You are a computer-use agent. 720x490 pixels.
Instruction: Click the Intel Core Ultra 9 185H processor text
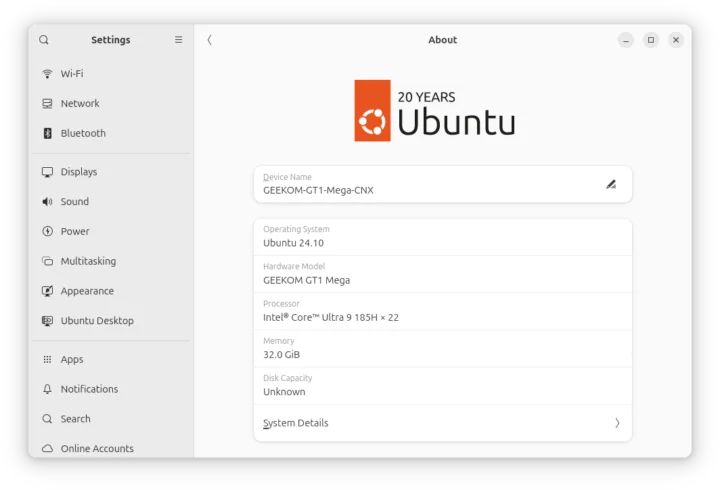331,318
